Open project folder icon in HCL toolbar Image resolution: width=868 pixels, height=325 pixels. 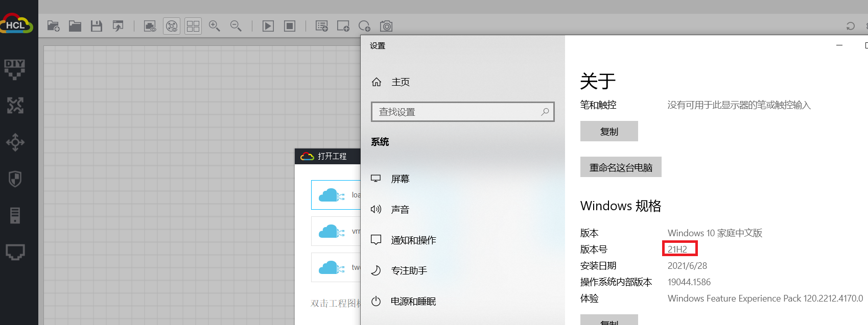(75, 26)
